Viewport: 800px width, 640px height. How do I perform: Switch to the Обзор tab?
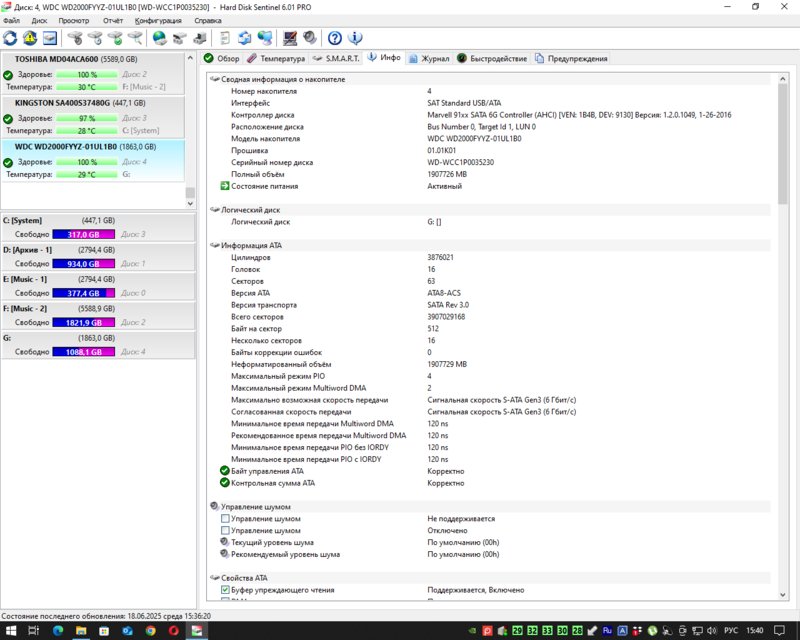point(222,58)
